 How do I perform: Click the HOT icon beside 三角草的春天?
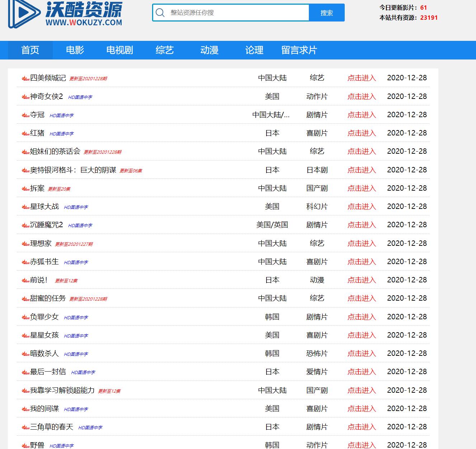25,427
